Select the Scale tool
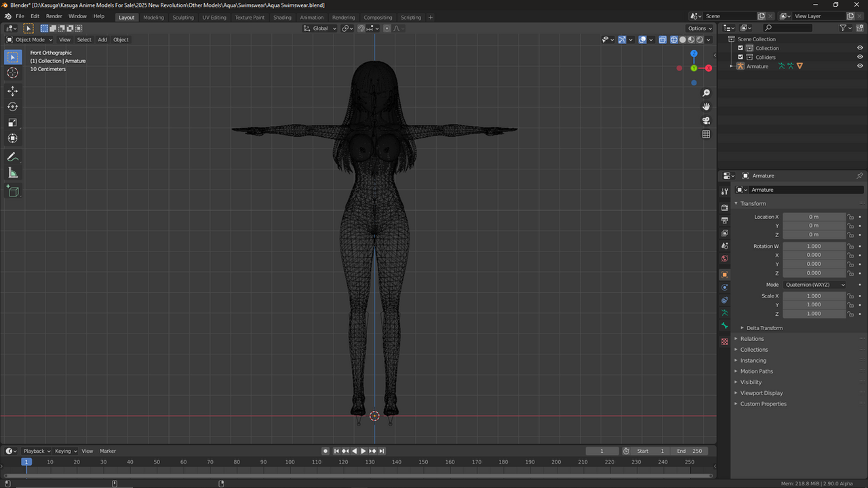Screen dimensions: 868x488 [13, 123]
